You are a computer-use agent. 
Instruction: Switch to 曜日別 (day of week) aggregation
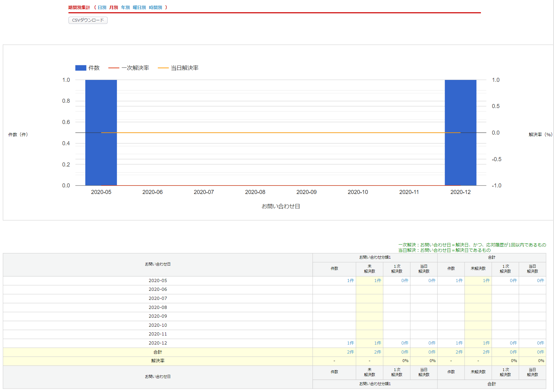click(139, 7)
